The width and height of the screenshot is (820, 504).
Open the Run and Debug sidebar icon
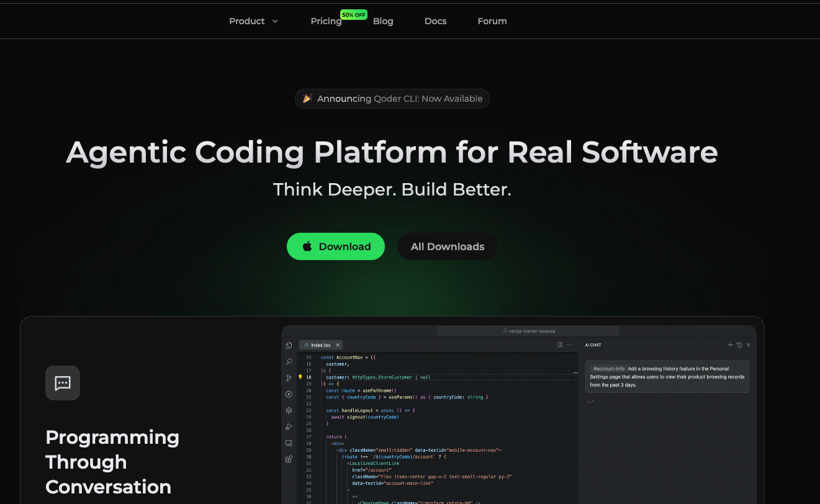click(x=288, y=426)
